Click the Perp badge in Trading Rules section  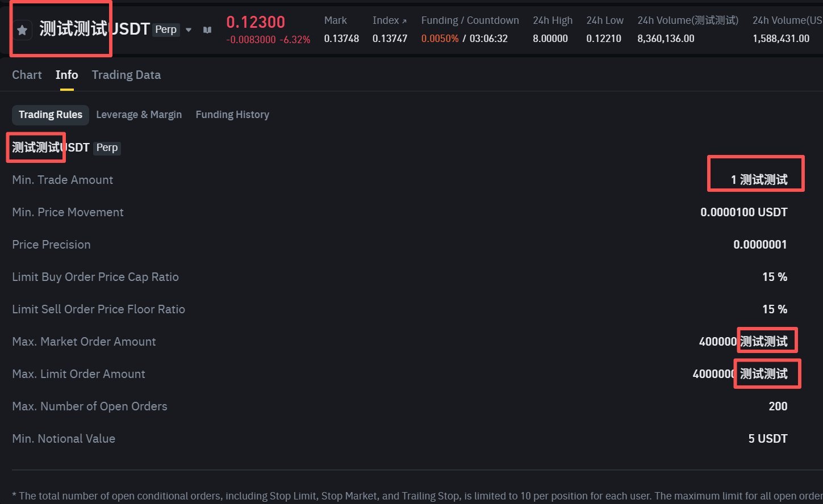[107, 148]
